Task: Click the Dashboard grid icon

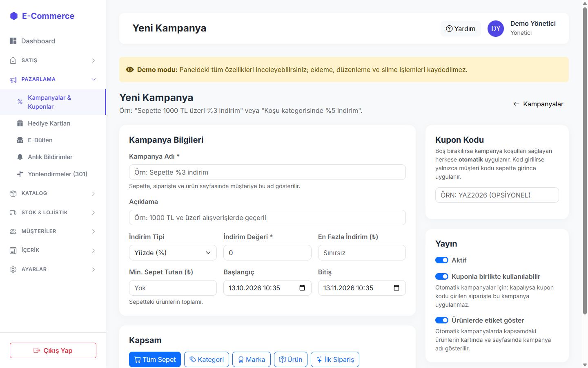Action: [13, 41]
